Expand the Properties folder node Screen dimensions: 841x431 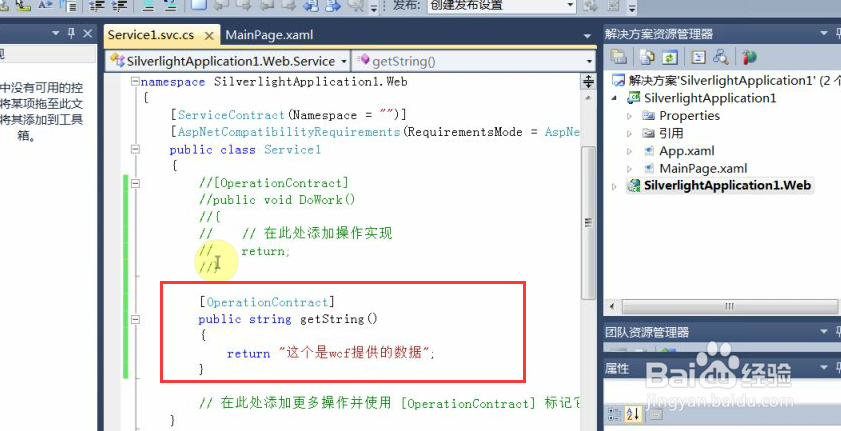point(630,116)
